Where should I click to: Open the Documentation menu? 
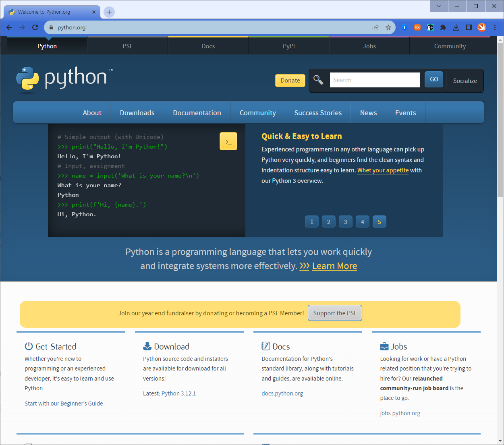[197, 113]
